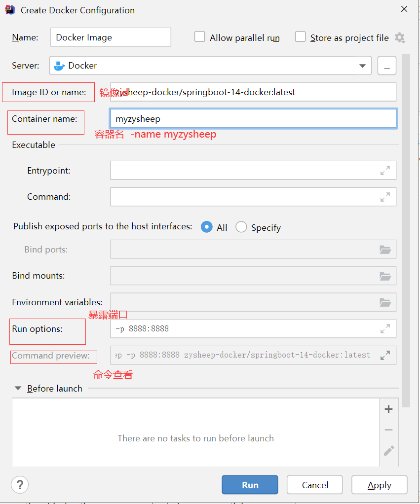Expand the Entrypoint field editor
420x504 pixels.
(x=385, y=171)
